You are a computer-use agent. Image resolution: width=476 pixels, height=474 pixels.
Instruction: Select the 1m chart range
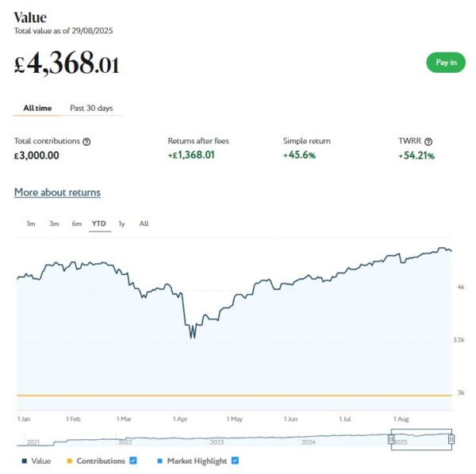31,224
